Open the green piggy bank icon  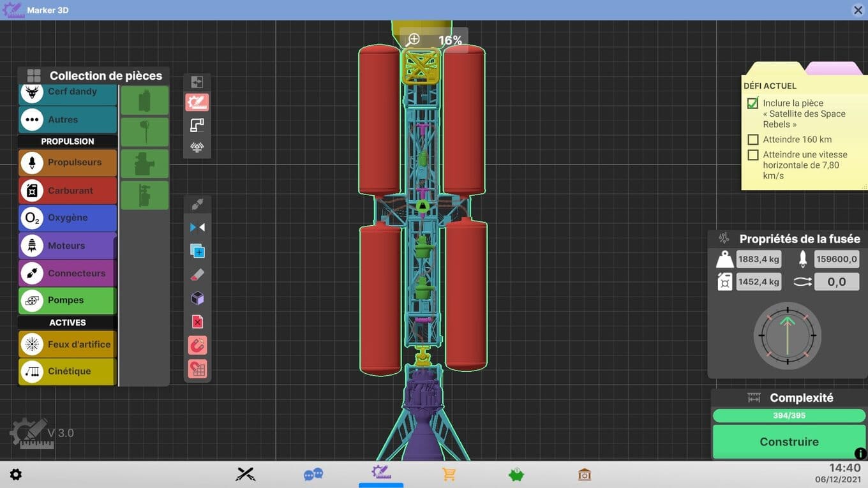click(516, 475)
